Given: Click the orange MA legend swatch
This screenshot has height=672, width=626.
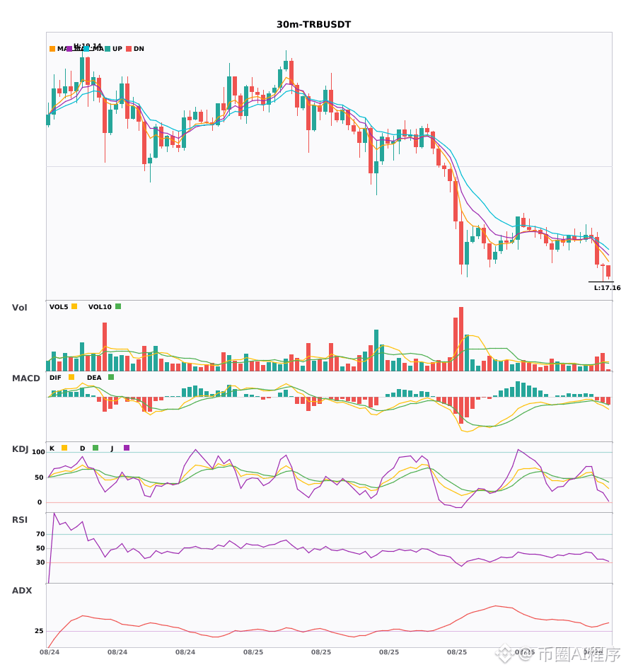Looking at the screenshot, I should point(52,49).
